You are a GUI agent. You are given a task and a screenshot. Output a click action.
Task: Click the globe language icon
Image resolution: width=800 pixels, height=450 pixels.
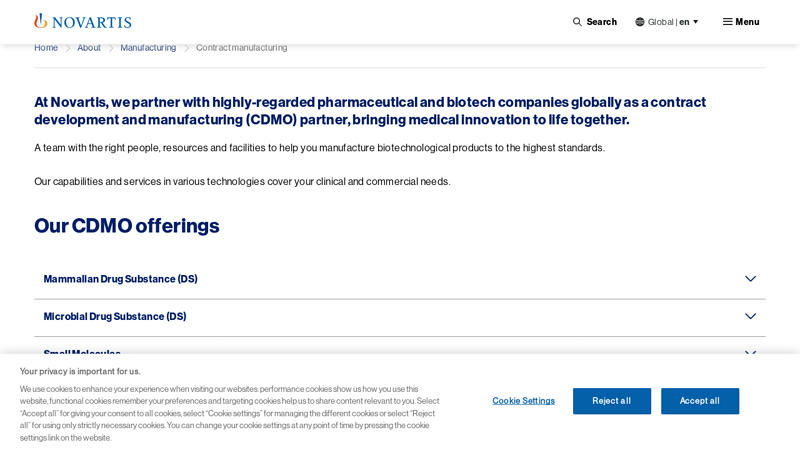(x=640, y=22)
